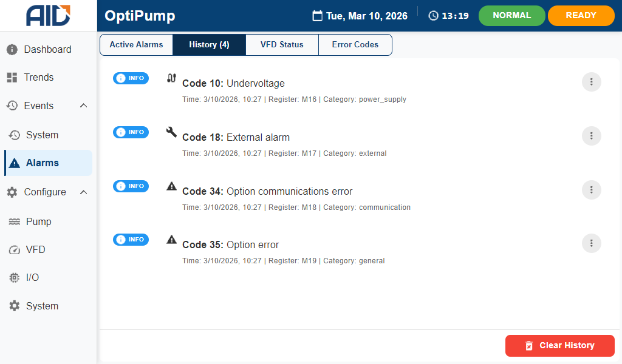Click the warning triangle beside Code 34
622x364 pixels.
[172, 186]
